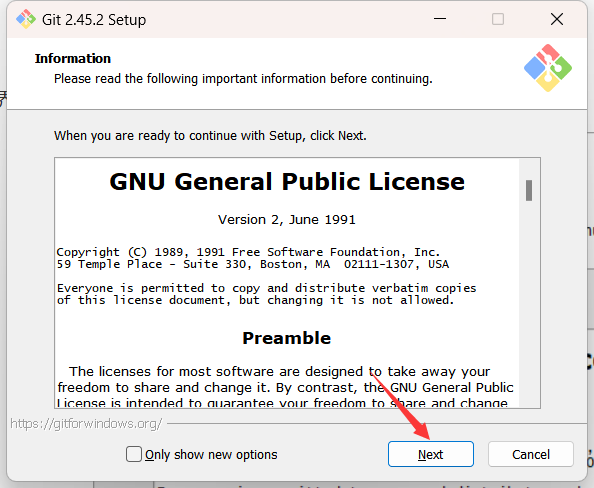Click the greyed-out maximize button
The width and height of the screenshot is (594, 488).
coord(498,19)
